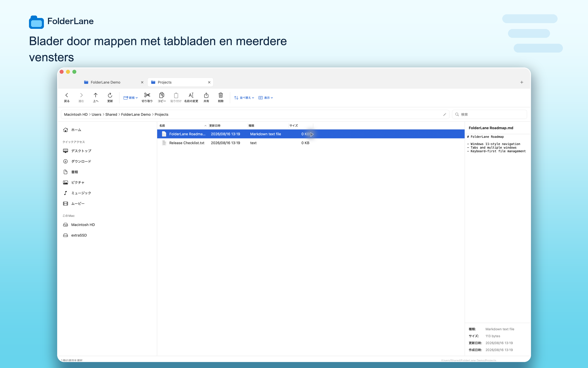
Task: Click the 'Markdown text file' kind cell in the list
Action: pyautogui.click(x=265, y=134)
